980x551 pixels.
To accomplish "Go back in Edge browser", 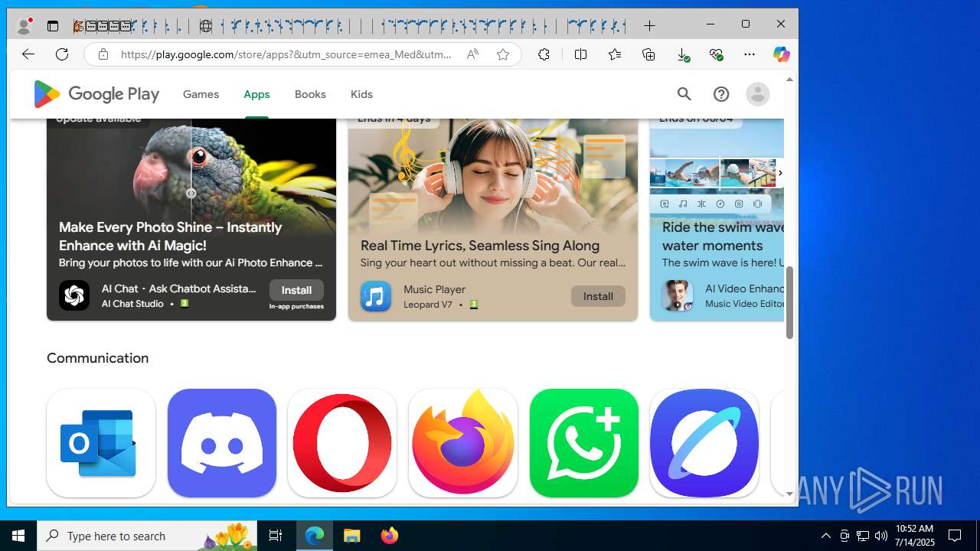I will (28, 54).
